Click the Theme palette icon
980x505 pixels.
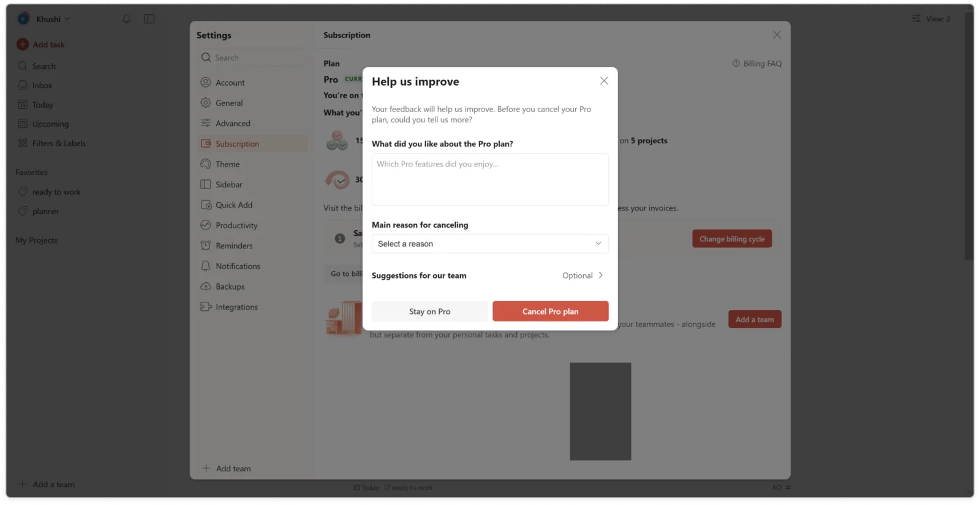(x=206, y=164)
